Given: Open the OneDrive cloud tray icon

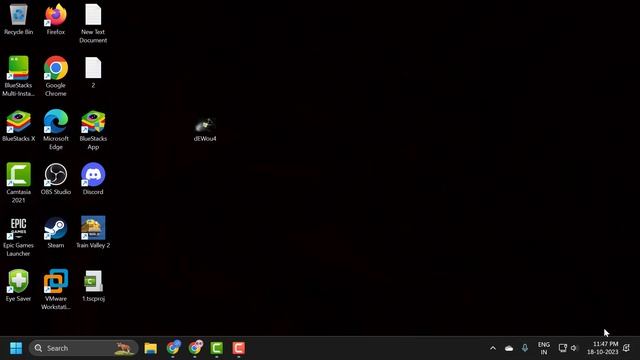Looking at the screenshot, I should coord(509,348).
